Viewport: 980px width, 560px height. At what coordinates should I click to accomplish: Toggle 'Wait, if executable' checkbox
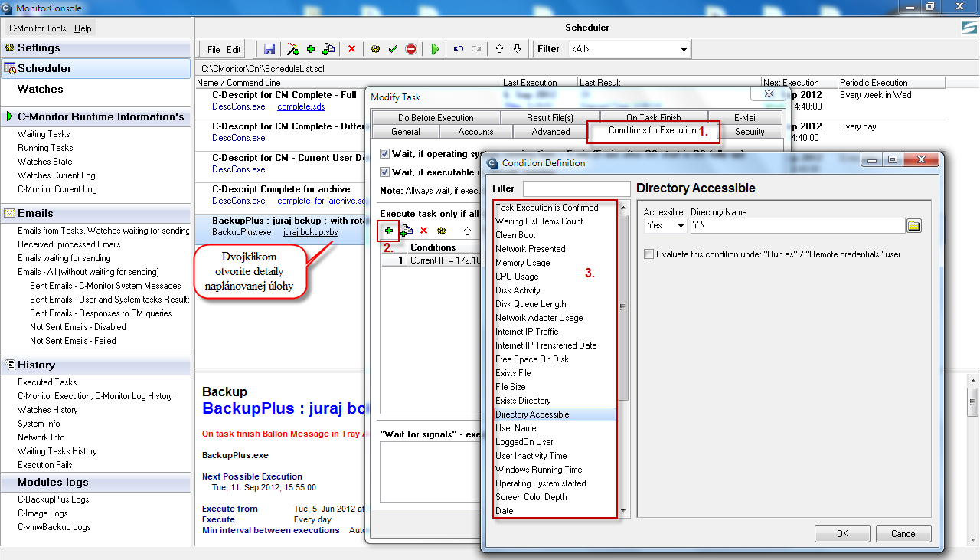[385, 172]
